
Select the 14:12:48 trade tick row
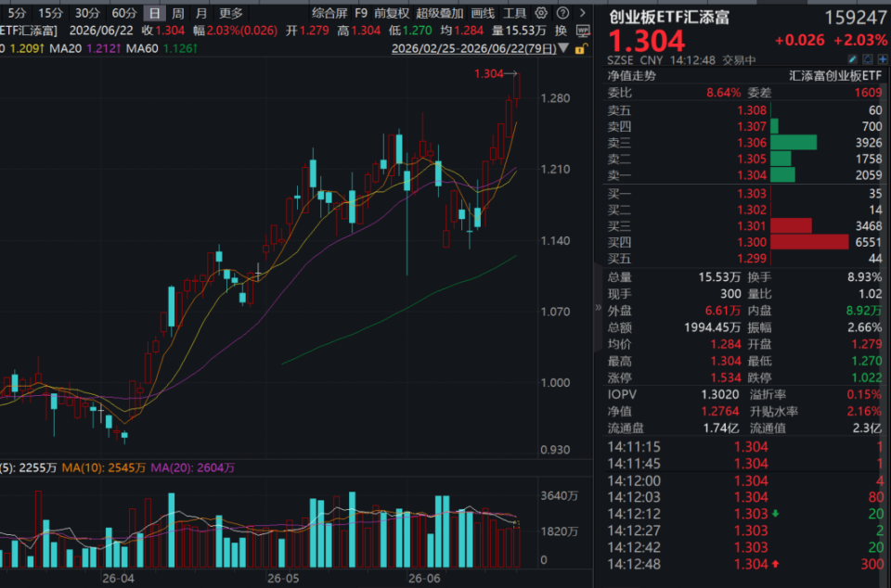point(745,564)
